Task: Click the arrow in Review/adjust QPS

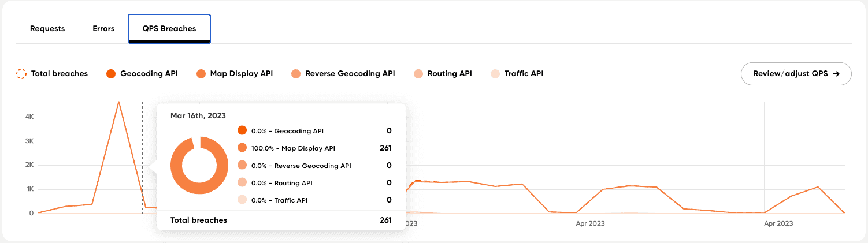Action: click(x=834, y=74)
